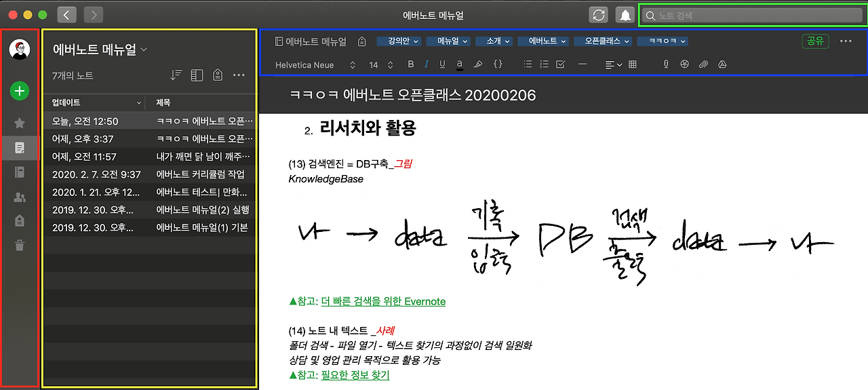The image size is (868, 390).
Task: Click the green new note plus button
Action: coord(20,90)
